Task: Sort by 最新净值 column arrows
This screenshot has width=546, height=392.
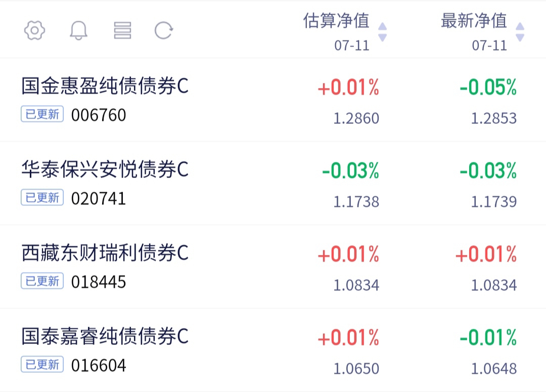Action: pos(520,32)
